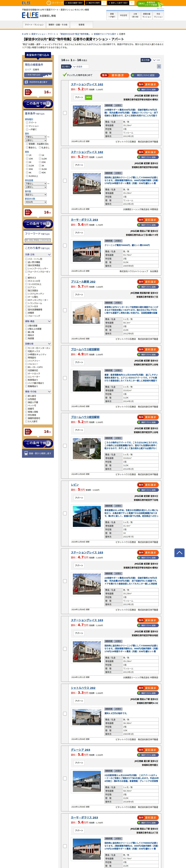Select checkbox for プリエール新栄 202 listing
This screenshot has height=868, width=186.
click(x=65, y=310)
